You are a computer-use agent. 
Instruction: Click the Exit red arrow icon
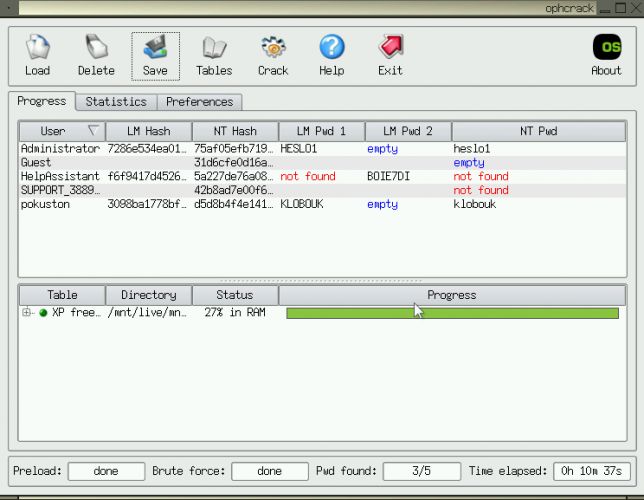pyautogui.click(x=391, y=47)
